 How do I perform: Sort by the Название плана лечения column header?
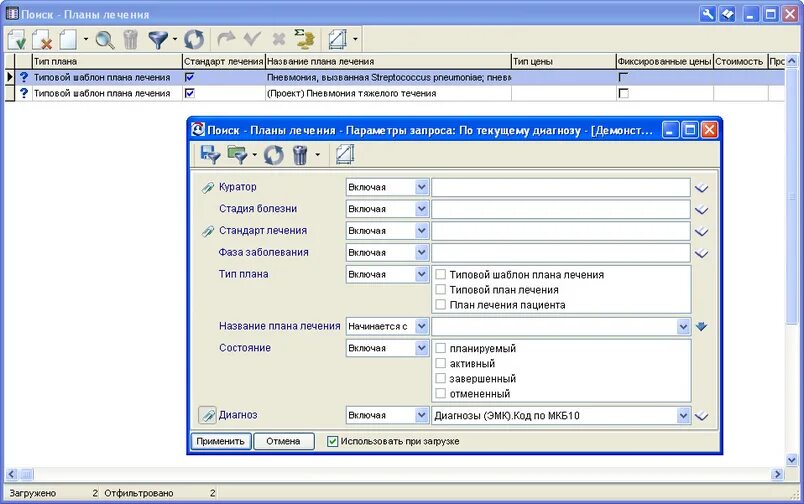388,61
